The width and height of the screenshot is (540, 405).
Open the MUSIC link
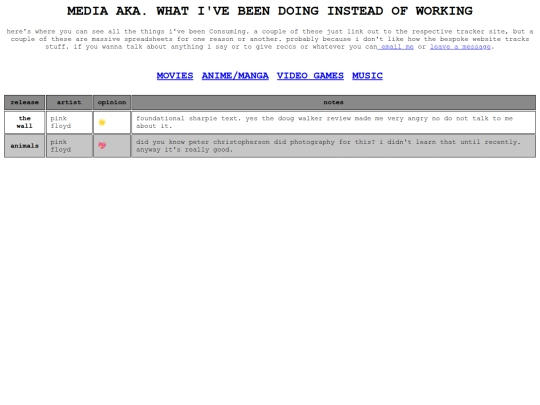click(367, 76)
